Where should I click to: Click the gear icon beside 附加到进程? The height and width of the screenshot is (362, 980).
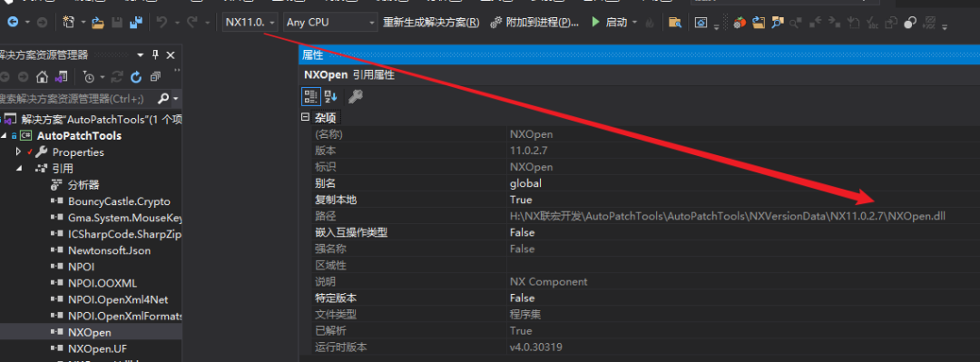coord(496,23)
